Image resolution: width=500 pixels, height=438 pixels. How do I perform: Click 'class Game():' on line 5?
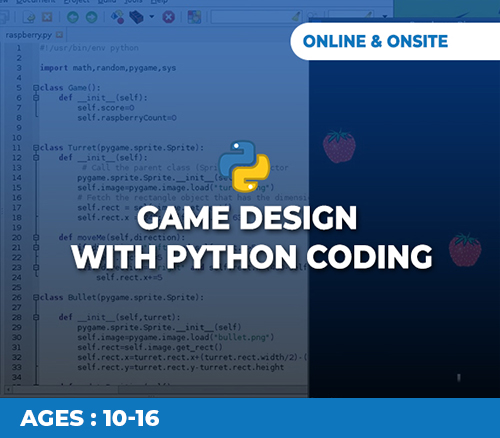[70, 88]
